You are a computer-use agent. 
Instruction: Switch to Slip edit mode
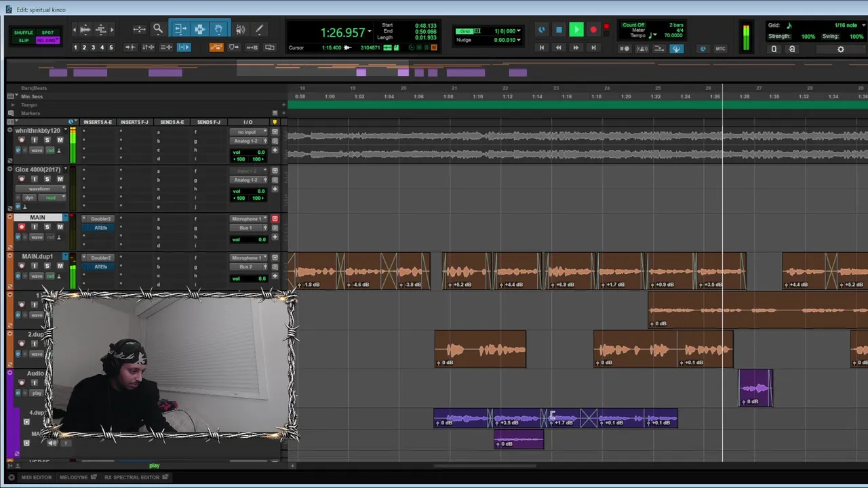[x=23, y=41]
